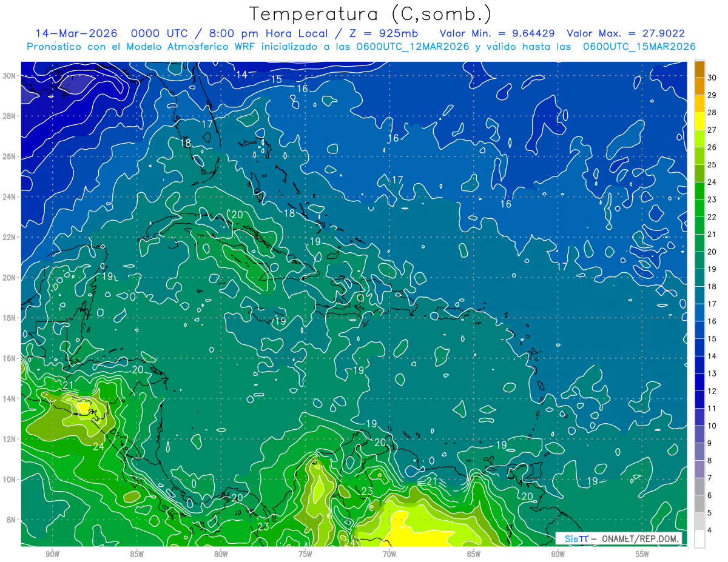Click the 8N latitude label
728x562 pixels.
click(x=12, y=520)
